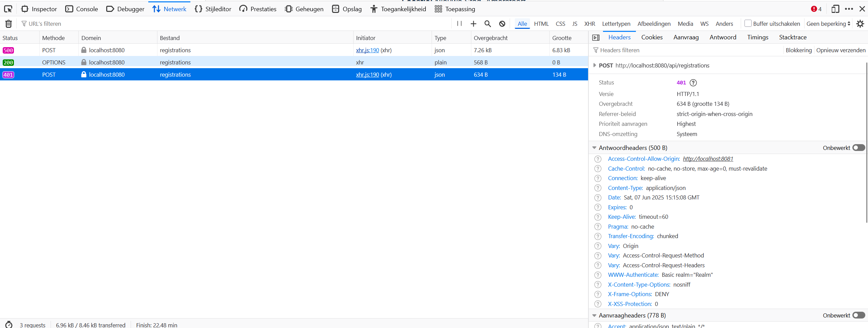
Task: Open help for Transfer-Encoding header
Action: tap(598, 236)
